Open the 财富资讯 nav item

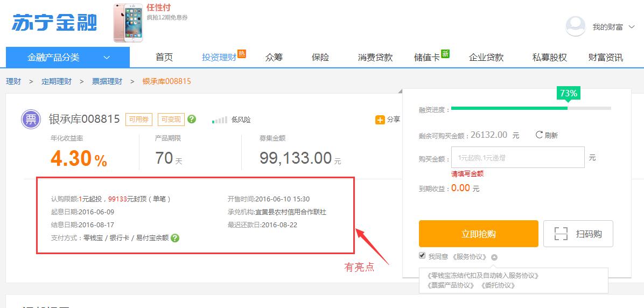tap(605, 58)
